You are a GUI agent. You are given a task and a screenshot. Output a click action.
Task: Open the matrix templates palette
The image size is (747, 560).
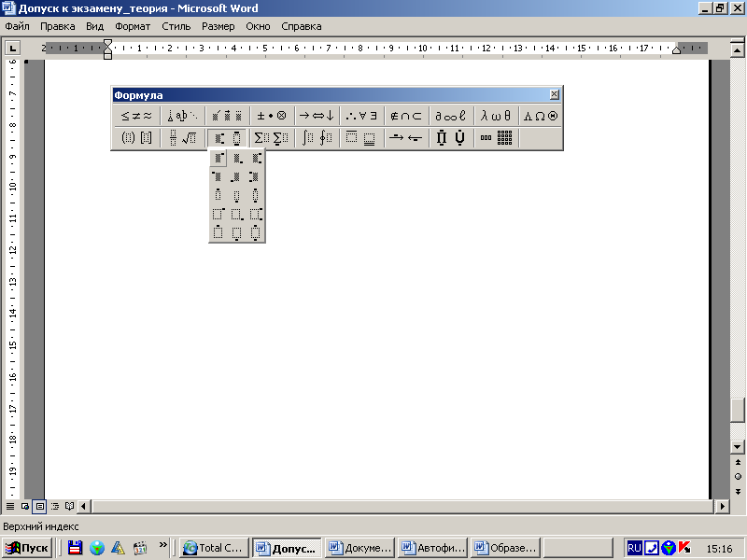coord(496,138)
